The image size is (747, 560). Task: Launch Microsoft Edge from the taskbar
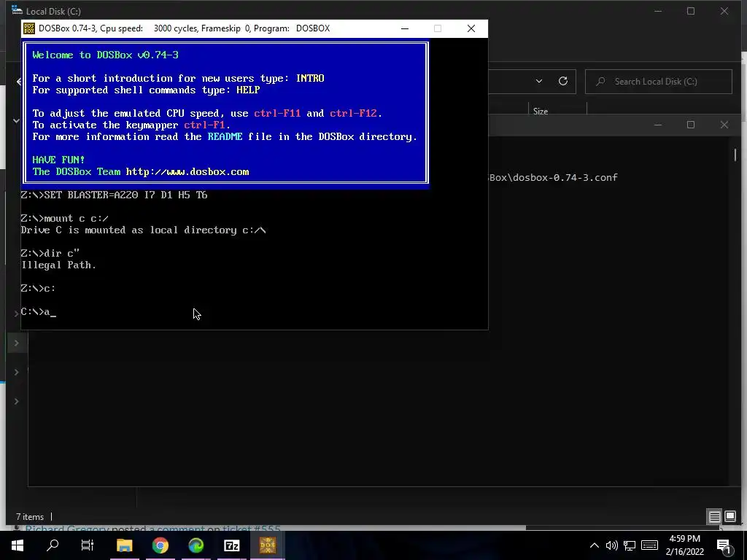coord(196,545)
